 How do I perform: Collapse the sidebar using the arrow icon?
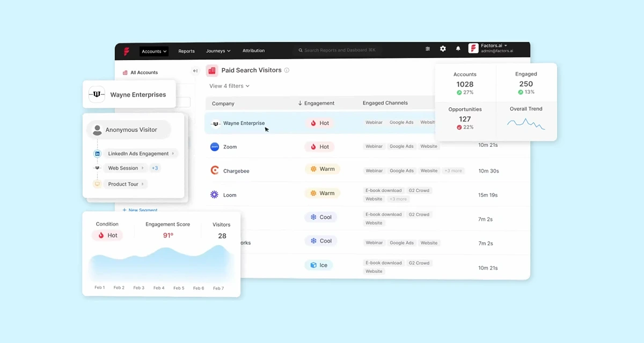[195, 70]
